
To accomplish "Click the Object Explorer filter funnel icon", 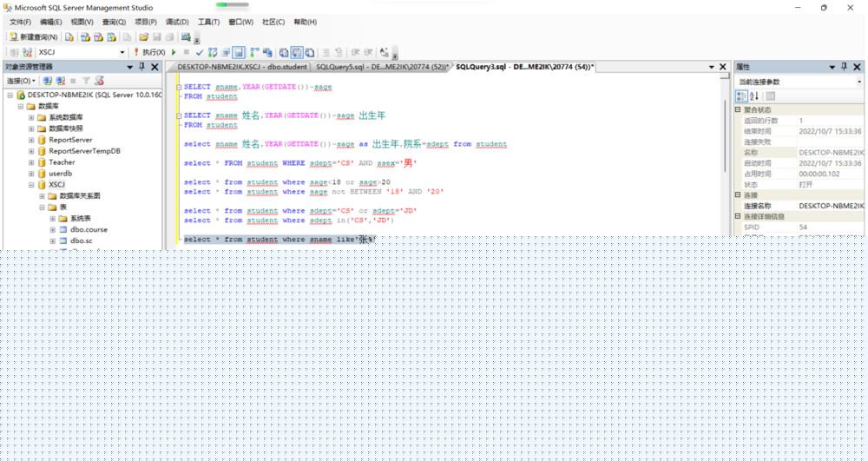I will [x=86, y=81].
